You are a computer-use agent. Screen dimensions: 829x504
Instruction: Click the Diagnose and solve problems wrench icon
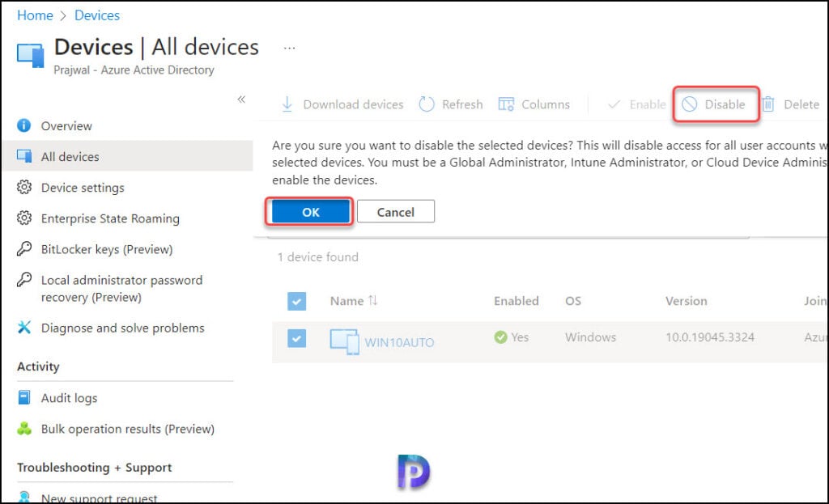[x=24, y=327]
